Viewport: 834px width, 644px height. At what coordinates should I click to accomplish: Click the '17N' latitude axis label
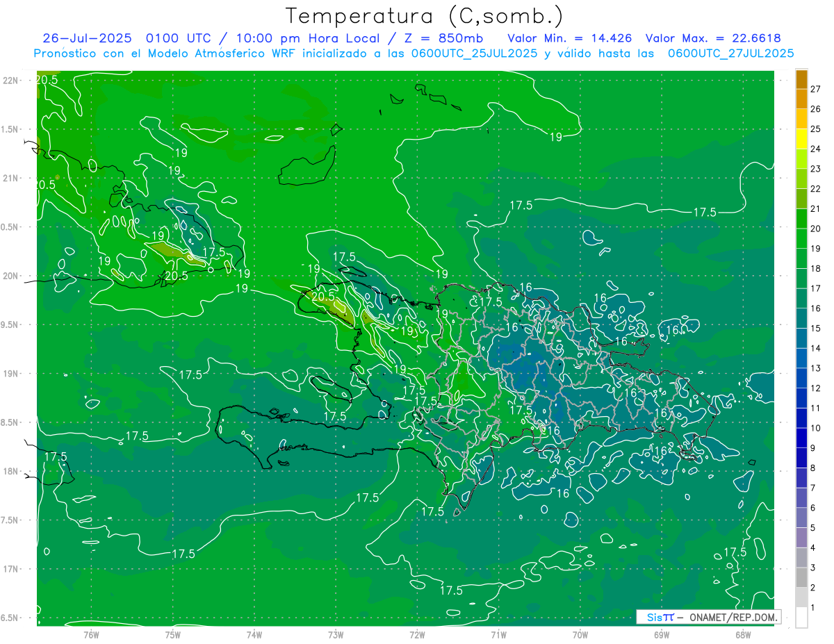coord(10,569)
